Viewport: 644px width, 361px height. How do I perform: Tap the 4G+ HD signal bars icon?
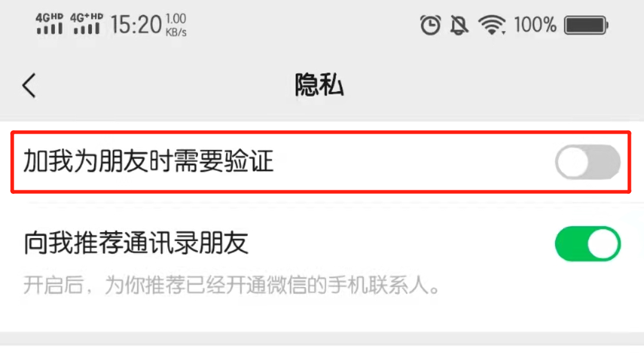click(x=86, y=24)
